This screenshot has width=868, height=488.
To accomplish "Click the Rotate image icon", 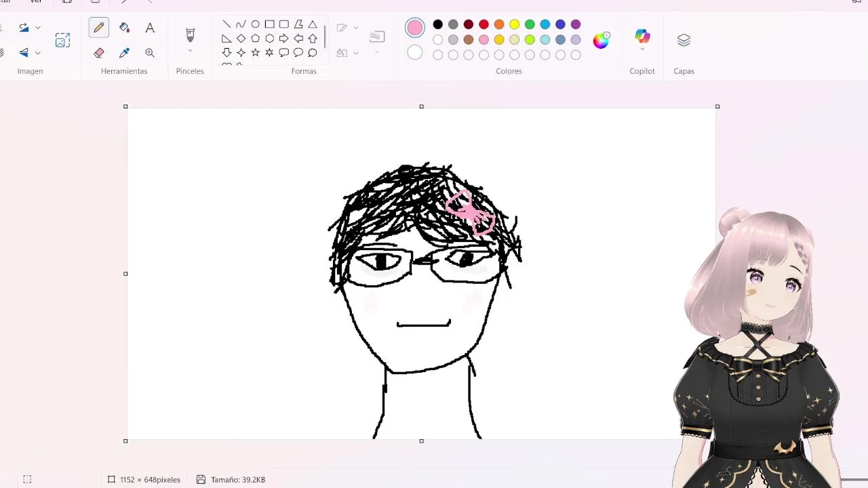I will (x=24, y=28).
